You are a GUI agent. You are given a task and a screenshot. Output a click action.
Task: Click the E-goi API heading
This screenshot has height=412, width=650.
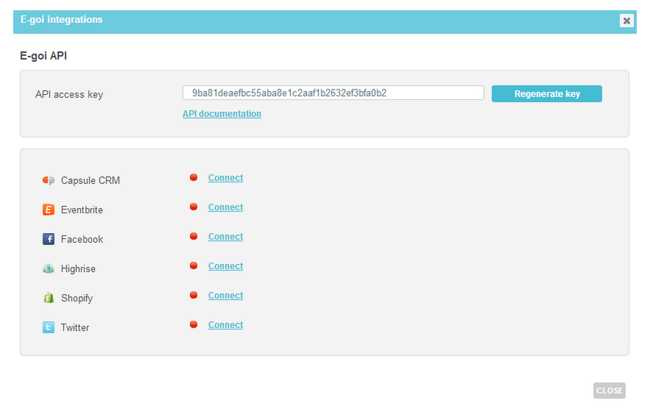pyautogui.click(x=44, y=56)
